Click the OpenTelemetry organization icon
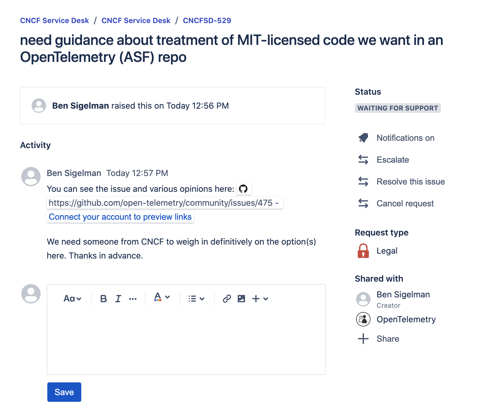The width and height of the screenshot is (504, 420). (363, 319)
